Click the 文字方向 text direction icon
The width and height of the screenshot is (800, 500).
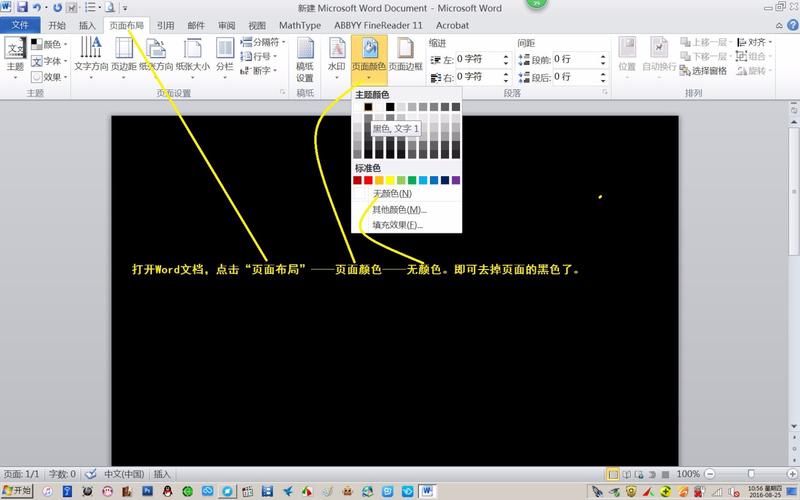pos(91,47)
